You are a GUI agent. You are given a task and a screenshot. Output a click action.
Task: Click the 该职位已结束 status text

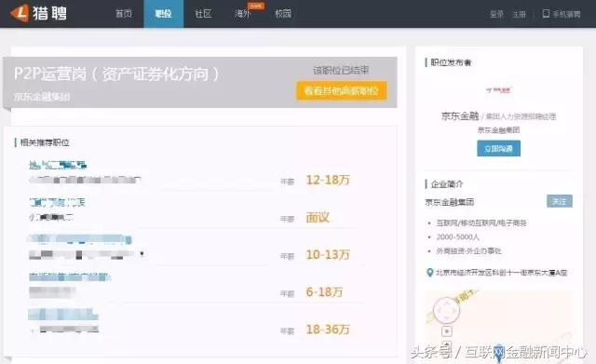click(341, 70)
